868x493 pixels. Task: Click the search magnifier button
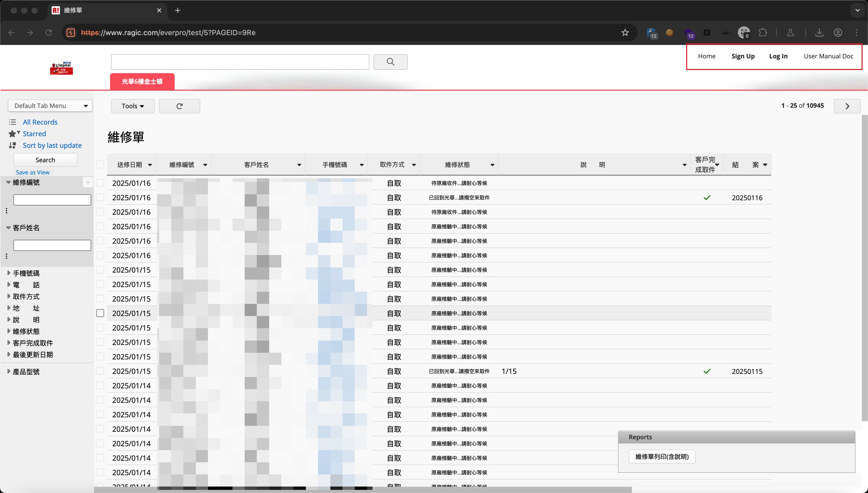390,62
